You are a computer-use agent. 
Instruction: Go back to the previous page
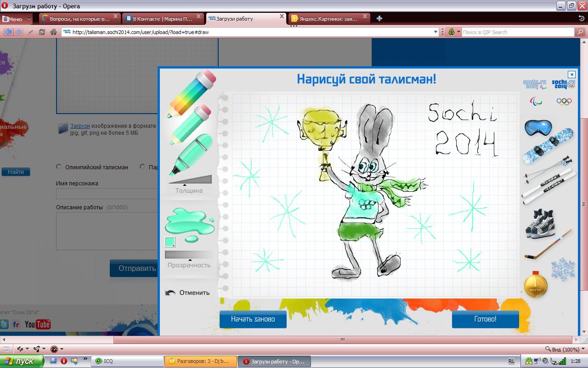pos(8,32)
